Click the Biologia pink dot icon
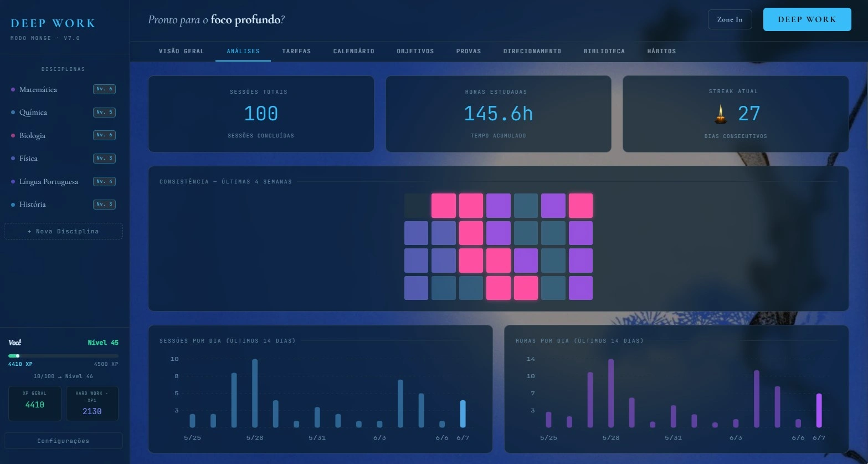 13,135
